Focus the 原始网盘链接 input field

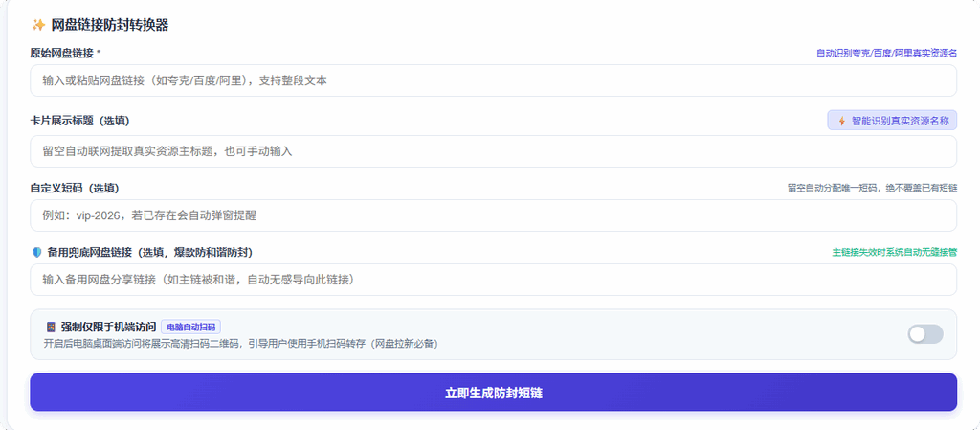click(x=493, y=80)
